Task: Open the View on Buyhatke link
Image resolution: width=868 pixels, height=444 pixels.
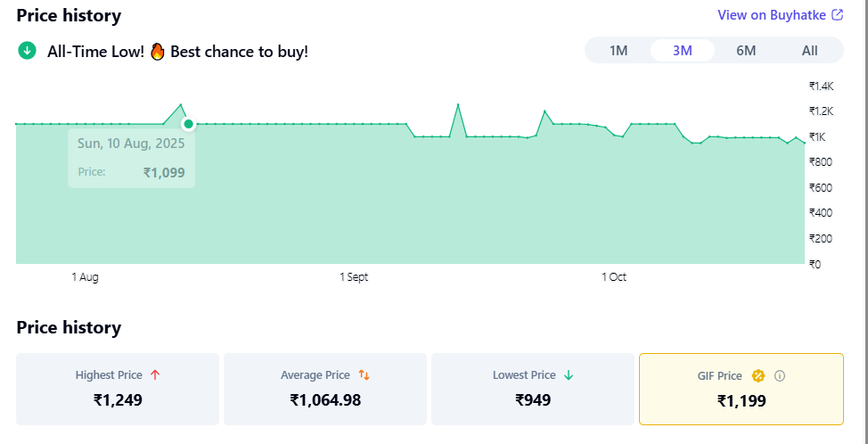Action: 773,15
